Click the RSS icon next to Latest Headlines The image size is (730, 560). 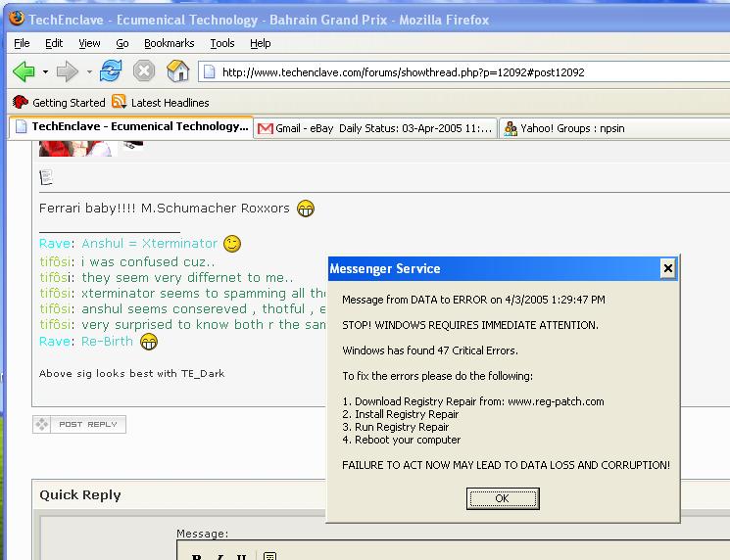click(x=120, y=102)
